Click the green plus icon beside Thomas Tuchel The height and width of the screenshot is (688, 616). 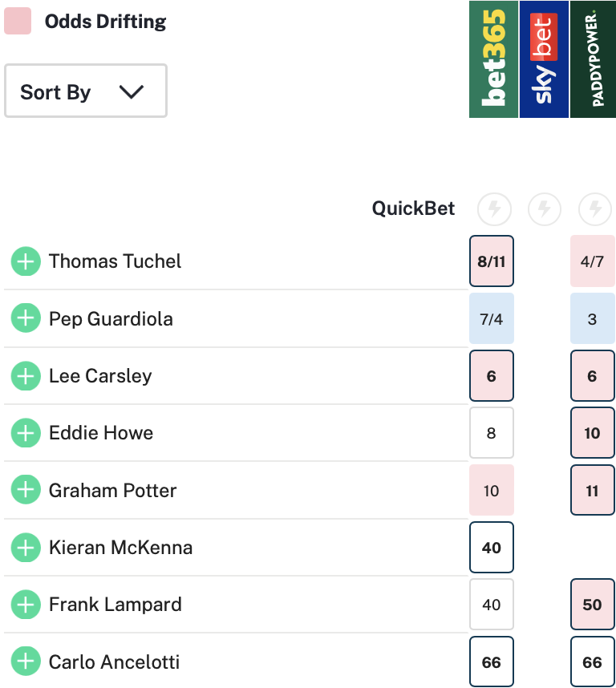26,261
